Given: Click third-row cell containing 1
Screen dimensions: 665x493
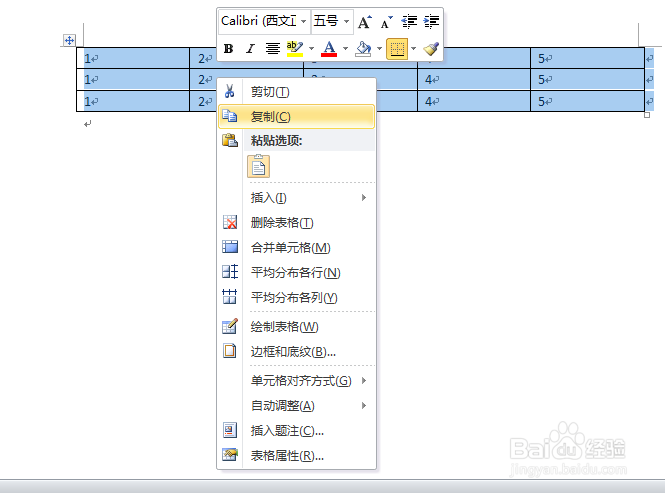Looking at the screenshot, I should tap(133, 101).
